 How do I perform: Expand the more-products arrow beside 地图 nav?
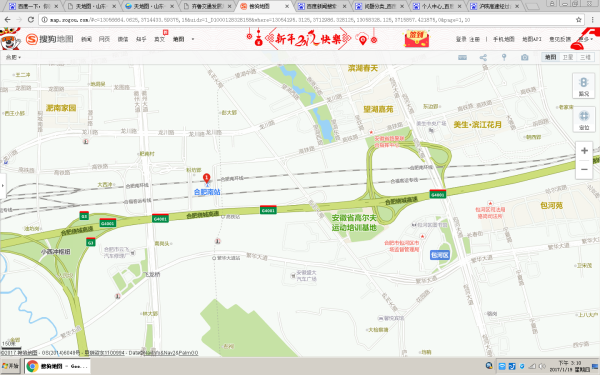pos(193,39)
